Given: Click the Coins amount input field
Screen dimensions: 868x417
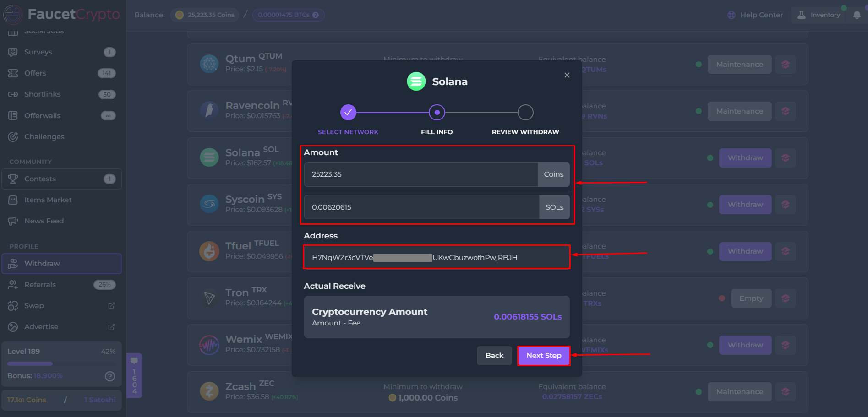Looking at the screenshot, I should tap(421, 174).
